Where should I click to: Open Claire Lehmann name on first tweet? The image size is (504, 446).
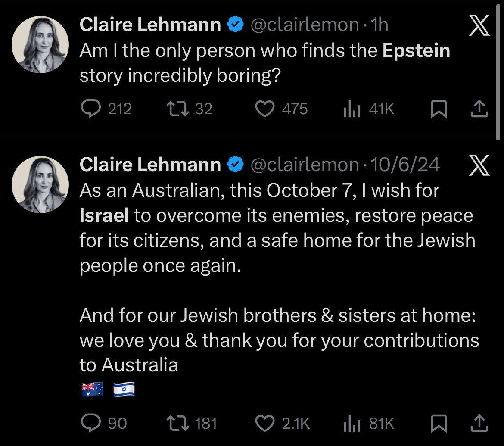click(x=150, y=26)
